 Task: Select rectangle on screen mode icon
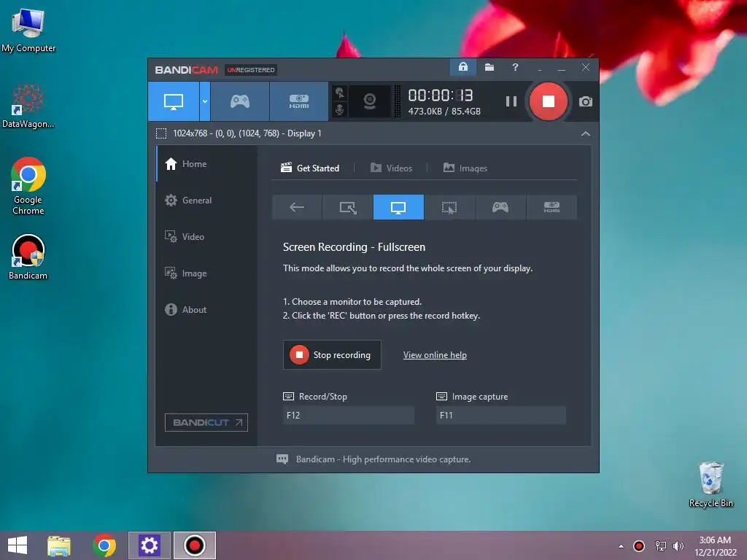click(x=348, y=207)
